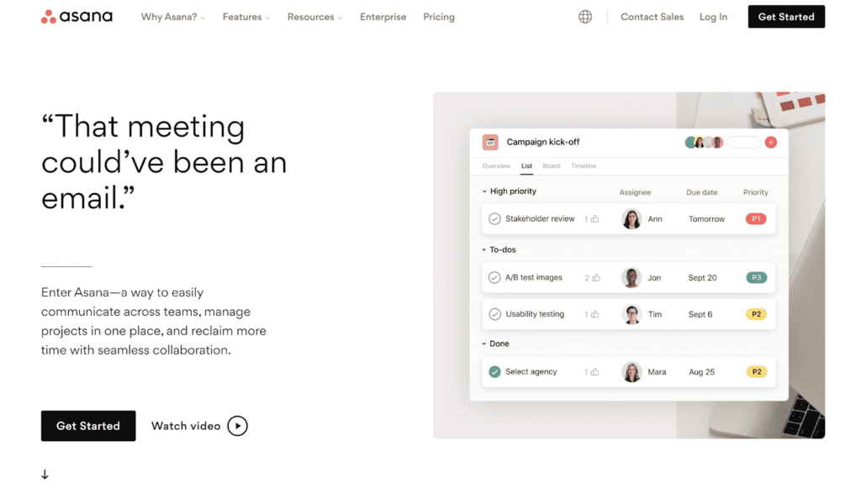861x504 pixels.
Task: Click the Usability testing task name
Action: click(535, 314)
